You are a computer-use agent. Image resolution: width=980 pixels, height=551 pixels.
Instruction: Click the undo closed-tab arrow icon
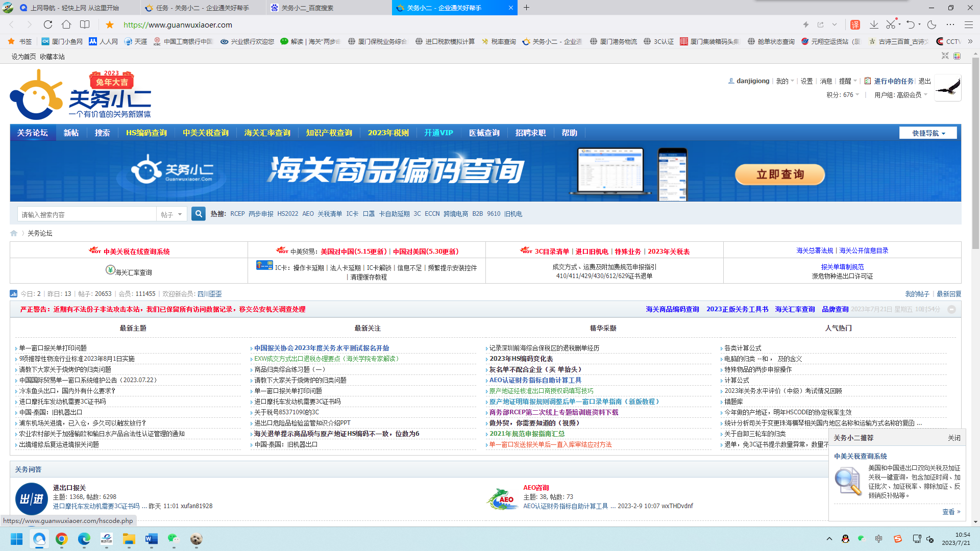(x=911, y=24)
